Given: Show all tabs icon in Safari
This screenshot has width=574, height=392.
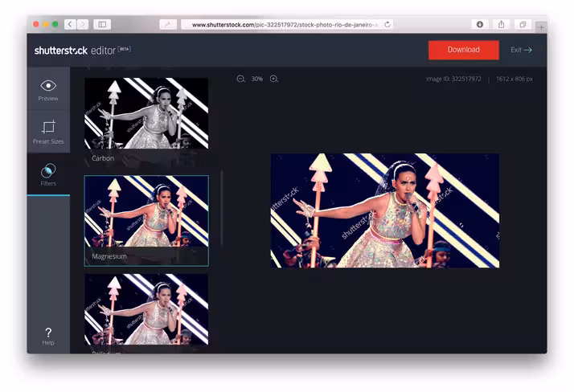Looking at the screenshot, I should [523, 24].
